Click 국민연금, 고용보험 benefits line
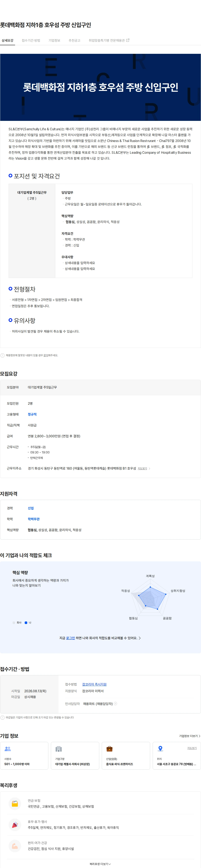The height and width of the screenshot is (868, 201). [61, 806]
